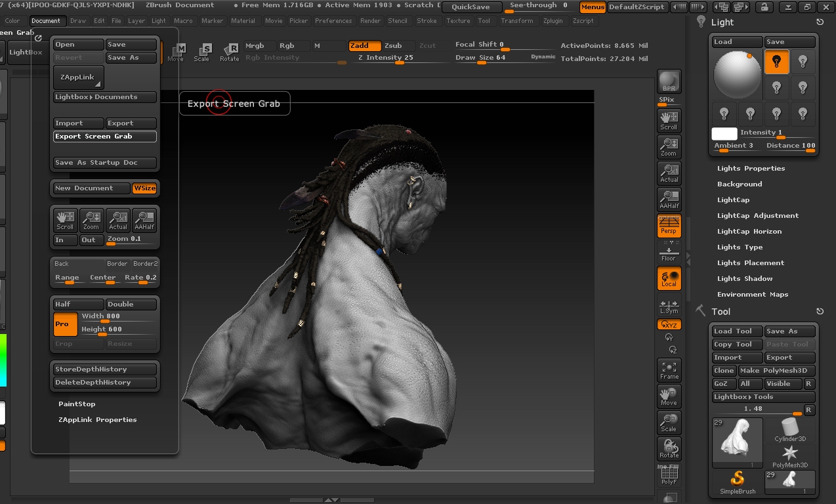Expand LightCap Horizon section
836x504 pixels.
[x=749, y=232]
